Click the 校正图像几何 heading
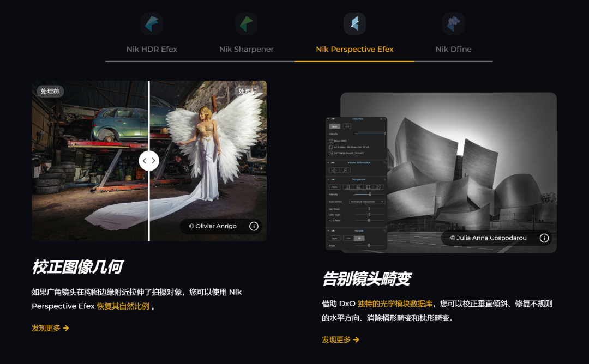 tap(77, 267)
